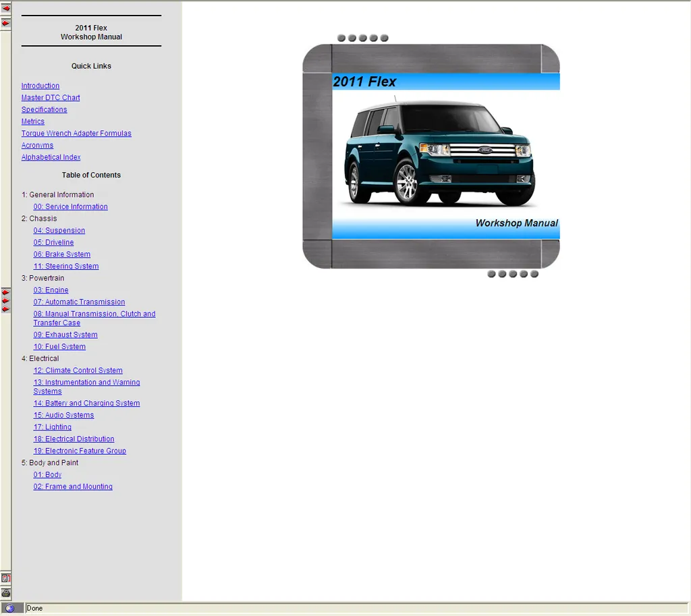Open section 07: Automatic Transmission
This screenshot has height=616, width=691.
79,302
